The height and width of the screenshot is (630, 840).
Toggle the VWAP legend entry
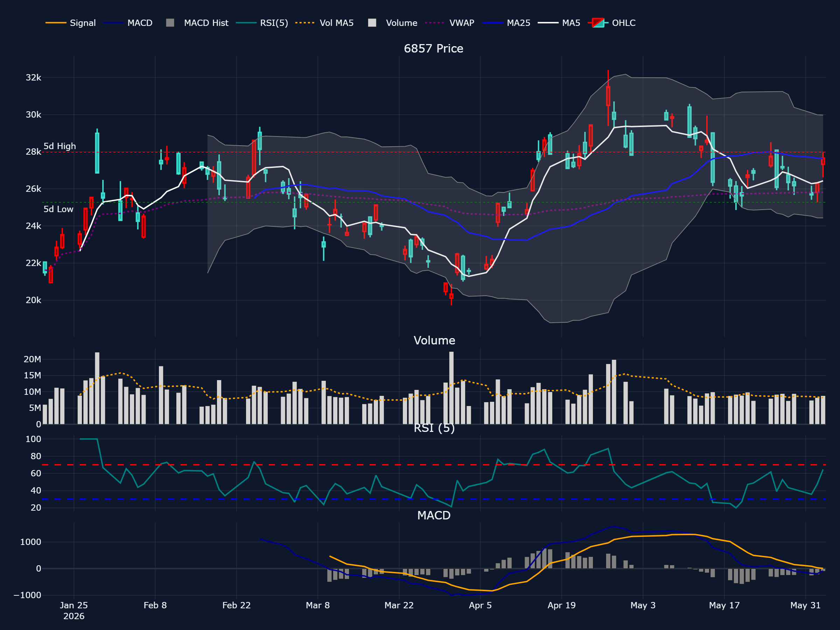tap(450, 23)
